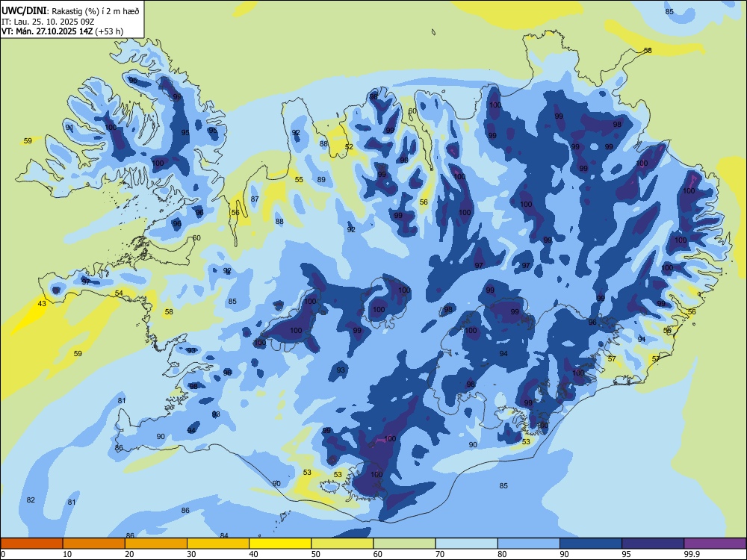Click the navy 95–99.9 legend swatch
Screen dimensions: 747x560
tap(653, 544)
